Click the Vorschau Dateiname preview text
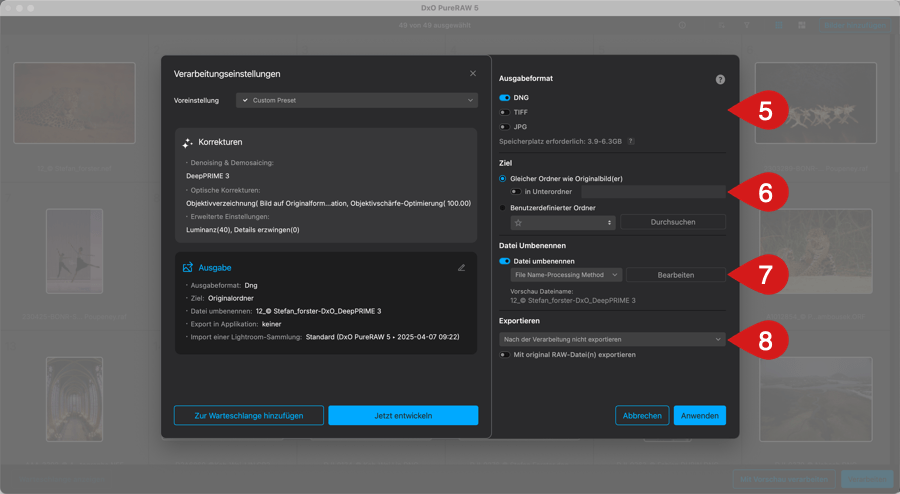The image size is (900, 494). pyautogui.click(x=573, y=300)
